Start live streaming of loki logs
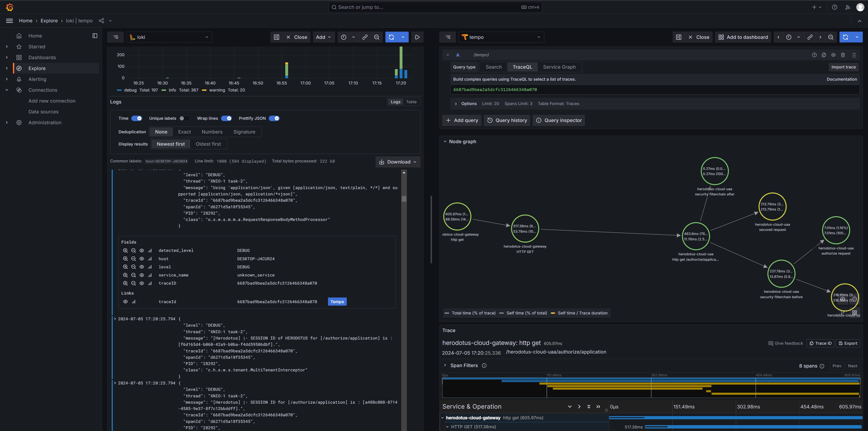Viewport: 868px width, 431px height. [x=417, y=37]
